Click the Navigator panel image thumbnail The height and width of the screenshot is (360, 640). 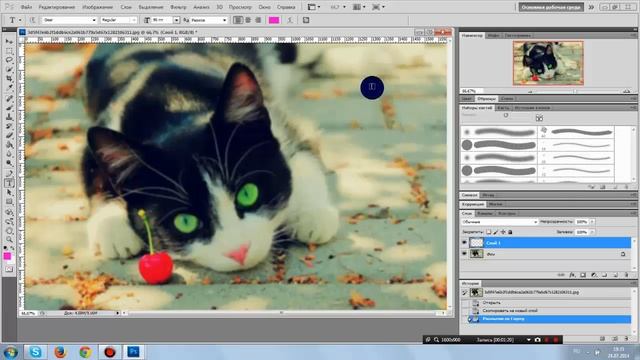[x=548, y=63]
